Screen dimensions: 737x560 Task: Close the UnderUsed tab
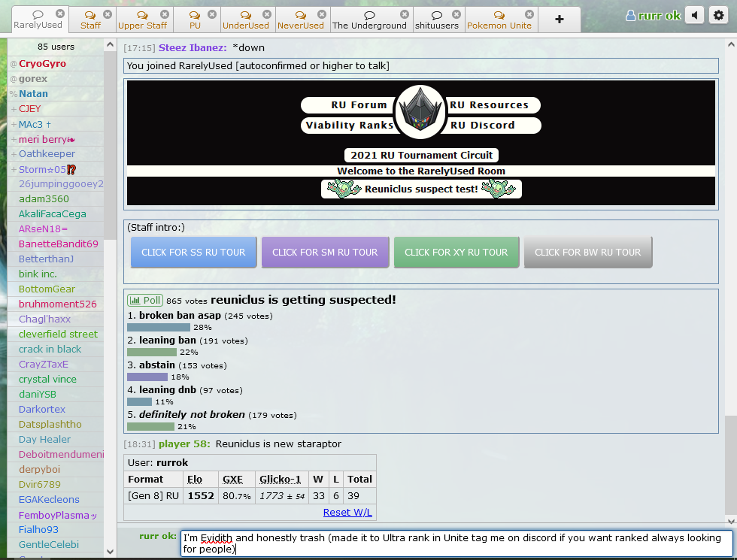(x=267, y=14)
